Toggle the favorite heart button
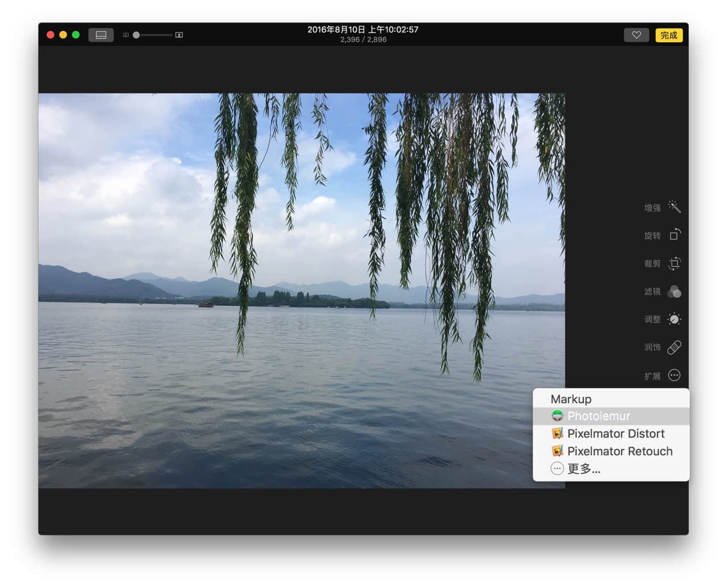727x588 pixels. [636, 35]
